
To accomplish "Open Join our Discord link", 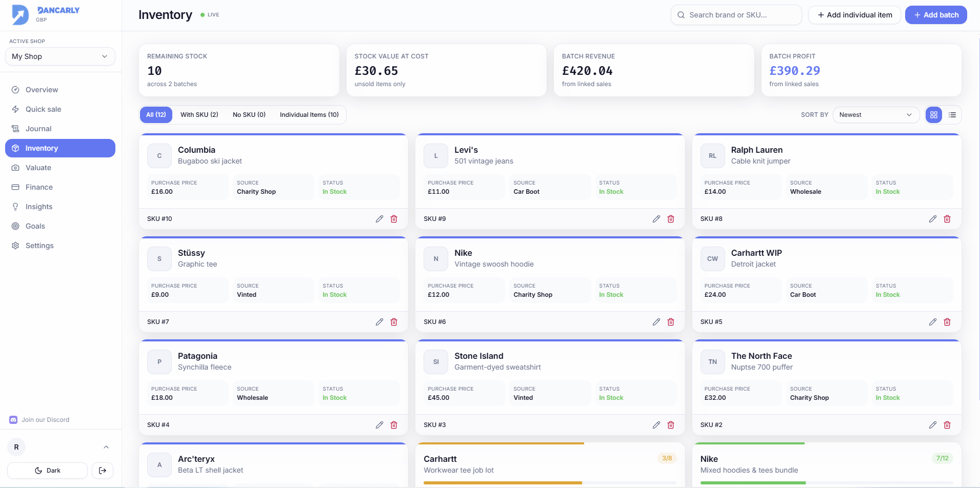I will click(x=39, y=420).
